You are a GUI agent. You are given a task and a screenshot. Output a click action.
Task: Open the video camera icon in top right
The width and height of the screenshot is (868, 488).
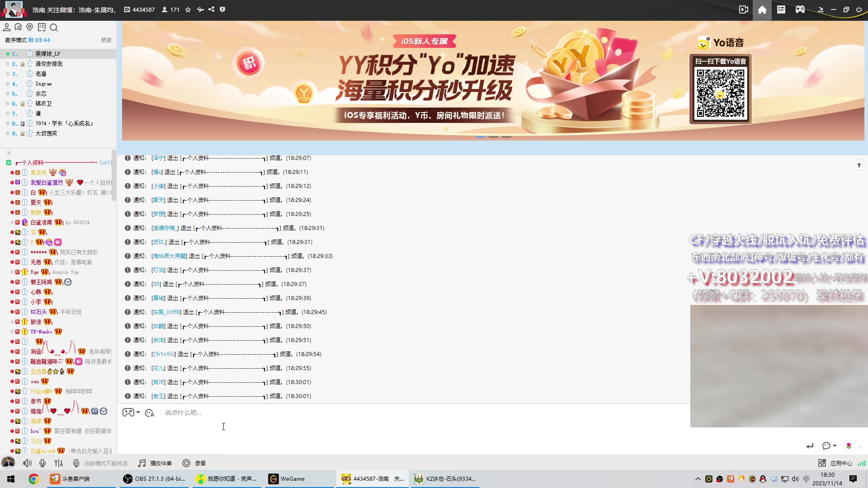click(x=744, y=9)
